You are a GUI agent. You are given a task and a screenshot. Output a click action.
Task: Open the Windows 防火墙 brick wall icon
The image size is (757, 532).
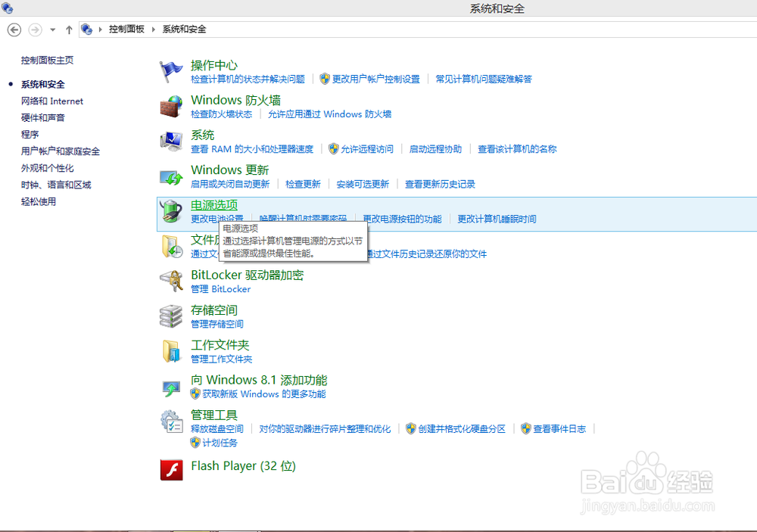coord(171,106)
